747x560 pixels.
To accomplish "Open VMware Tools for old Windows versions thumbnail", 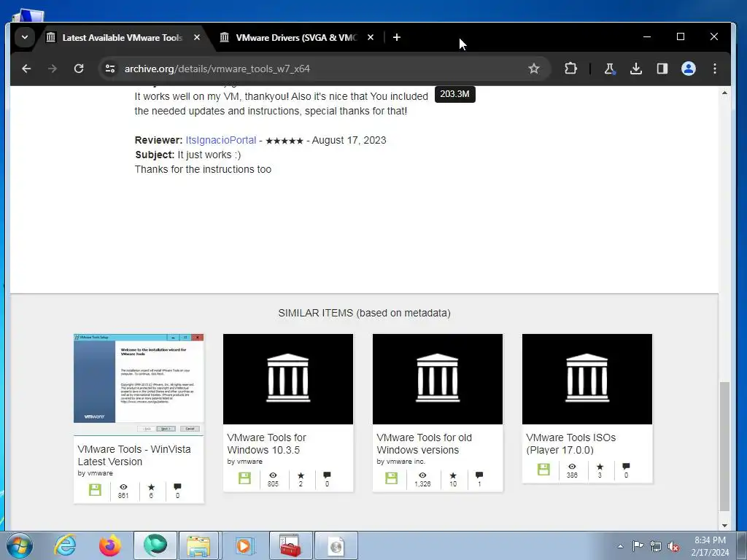I will (438, 379).
